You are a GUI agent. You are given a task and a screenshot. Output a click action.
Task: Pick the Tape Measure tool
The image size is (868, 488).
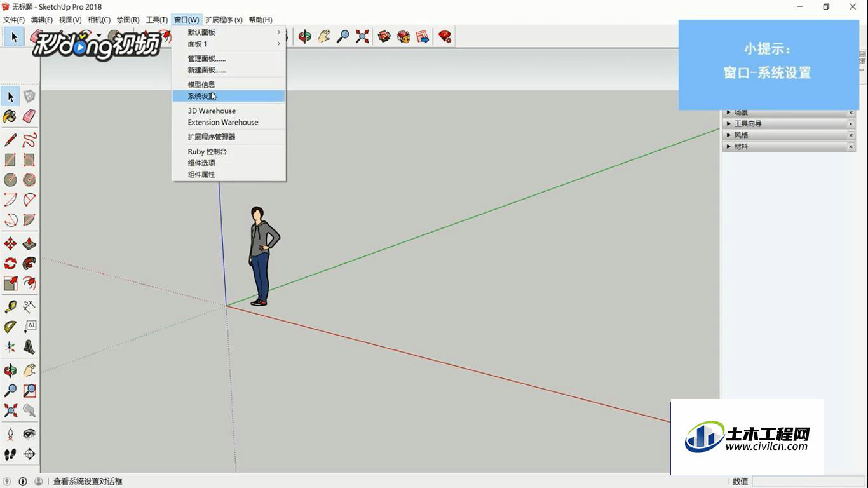(10, 307)
